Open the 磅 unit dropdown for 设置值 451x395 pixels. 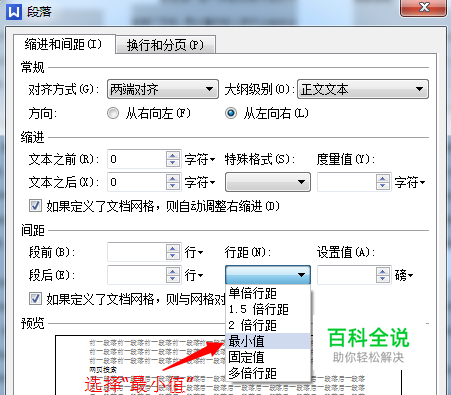point(404,275)
